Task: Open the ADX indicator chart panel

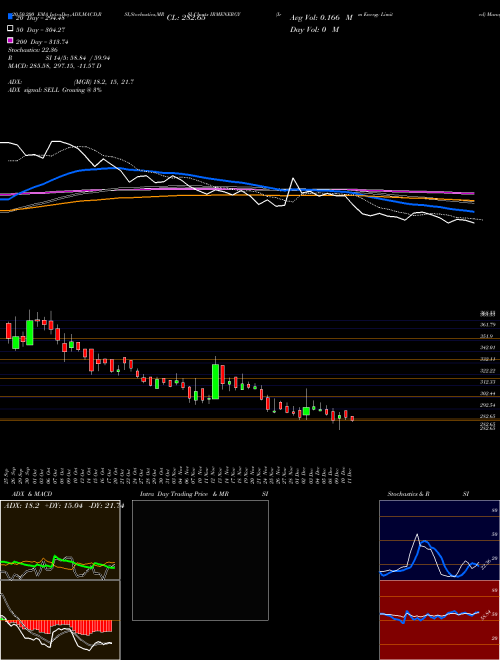Action: [x=60, y=540]
